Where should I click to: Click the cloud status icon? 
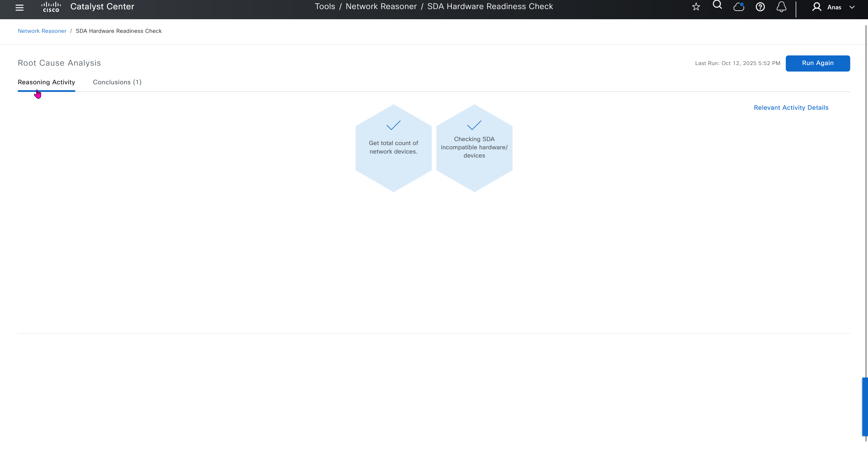738,7
